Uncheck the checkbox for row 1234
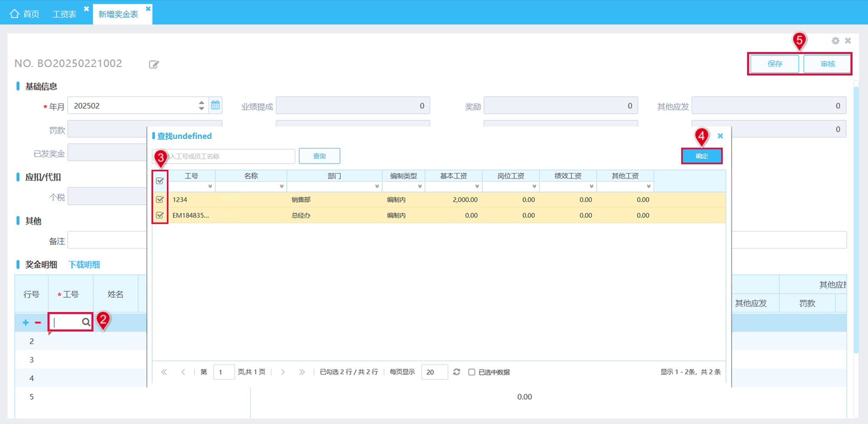The height and width of the screenshot is (424, 868). [160, 199]
